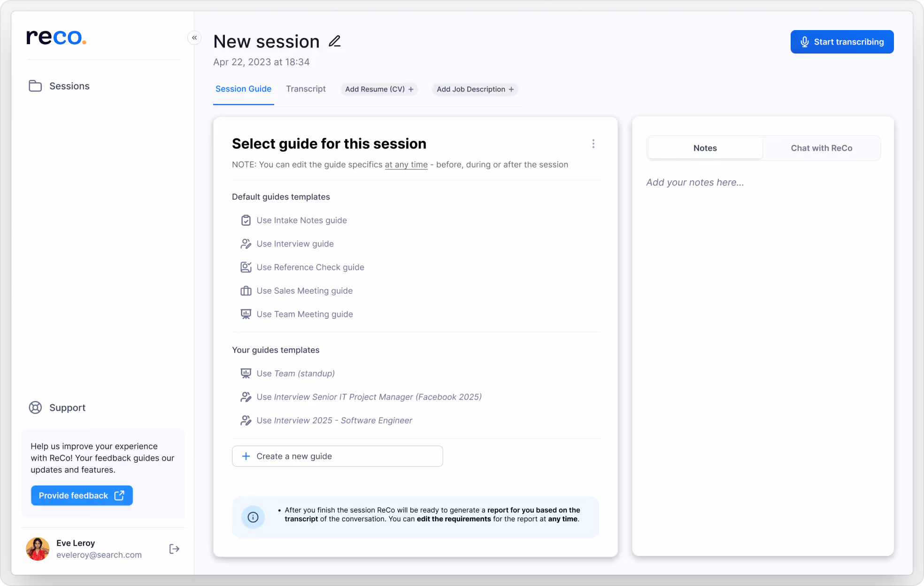The height and width of the screenshot is (586, 924).
Task: Open the three-dot menu on the guide panel
Action: [x=593, y=144]
